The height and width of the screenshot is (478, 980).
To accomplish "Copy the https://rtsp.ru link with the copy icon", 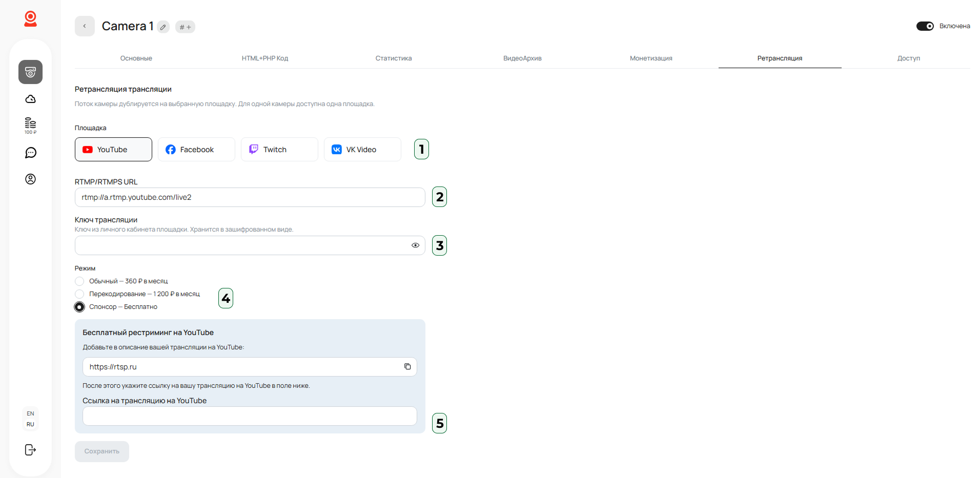I will click(407, 367).
